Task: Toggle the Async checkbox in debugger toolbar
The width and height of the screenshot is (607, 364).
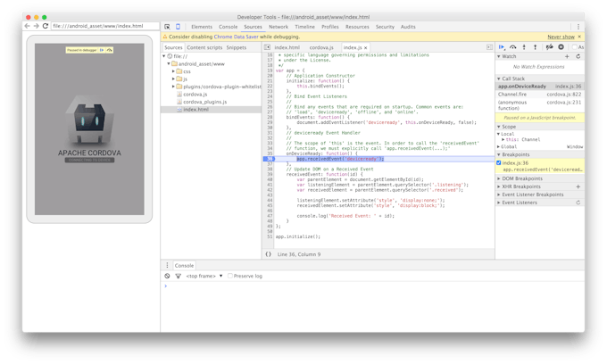Action: point(575,47)
